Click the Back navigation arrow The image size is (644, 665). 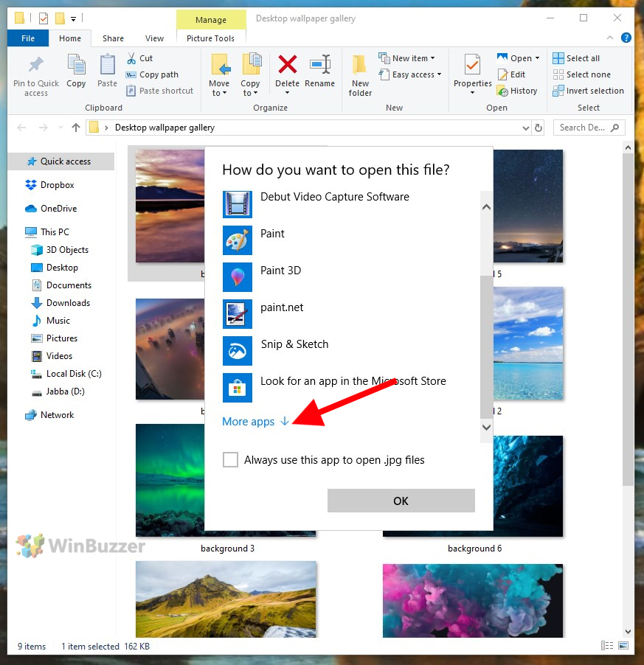coord(21,128)
